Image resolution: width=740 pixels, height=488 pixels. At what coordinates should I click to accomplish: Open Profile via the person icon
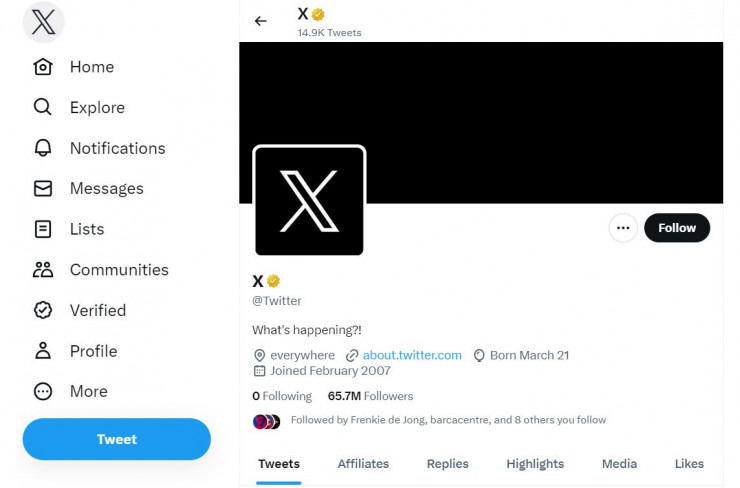coord(43,351)
